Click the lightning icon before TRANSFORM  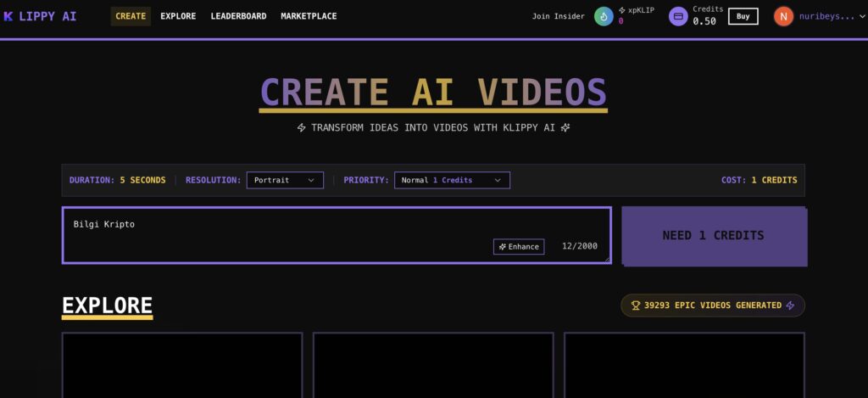coord(301,127)
